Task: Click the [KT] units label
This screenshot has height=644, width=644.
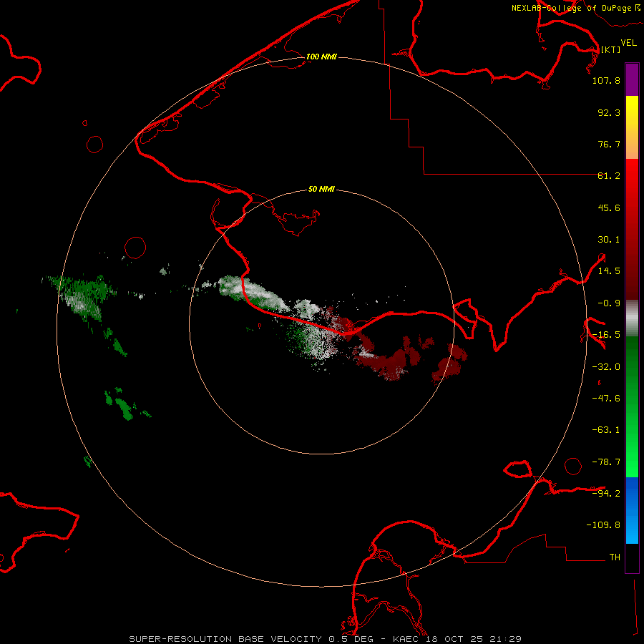Action: [x=611, y=49]
